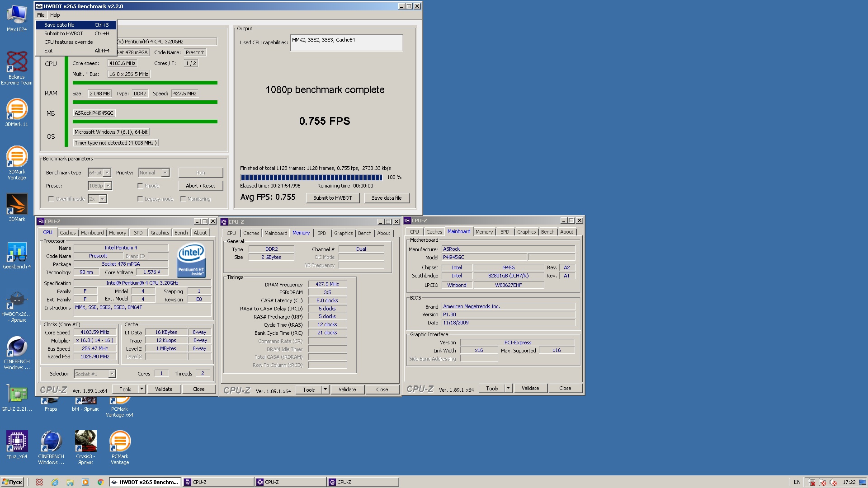Launch the 3DMark 11 desktop icon
Image resolution: width=868 pixels, height=488 pixels.
tap(17, 113)
